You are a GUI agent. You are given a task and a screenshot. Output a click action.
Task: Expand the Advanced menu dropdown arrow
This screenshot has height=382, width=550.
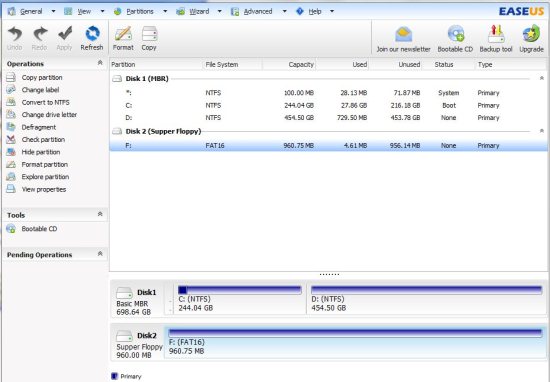(x=284, y=12)
